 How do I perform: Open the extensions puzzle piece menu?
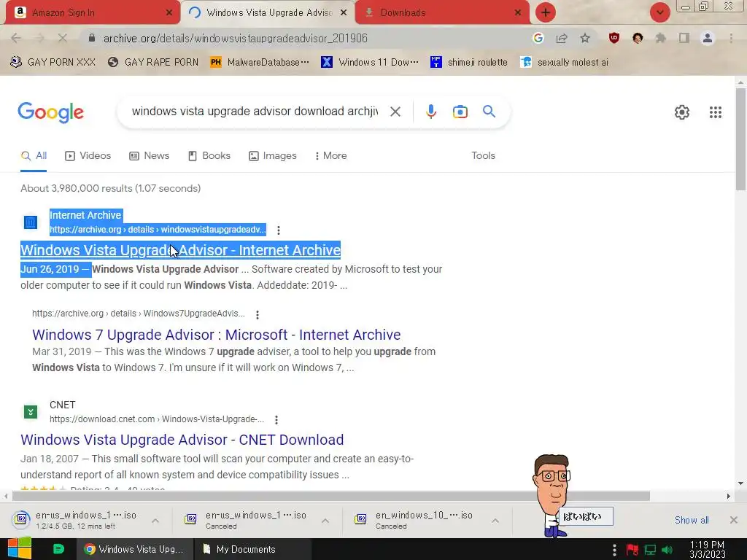tap(661, 38)
